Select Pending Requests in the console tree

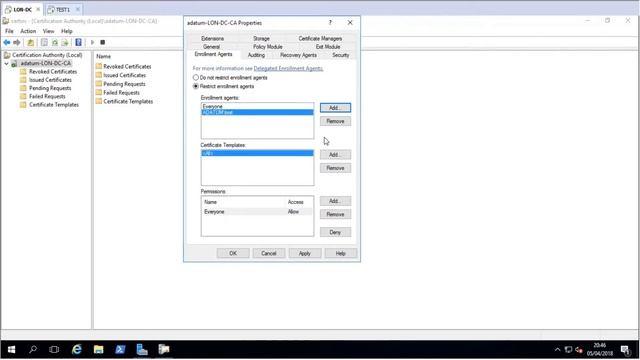[50, 88]
